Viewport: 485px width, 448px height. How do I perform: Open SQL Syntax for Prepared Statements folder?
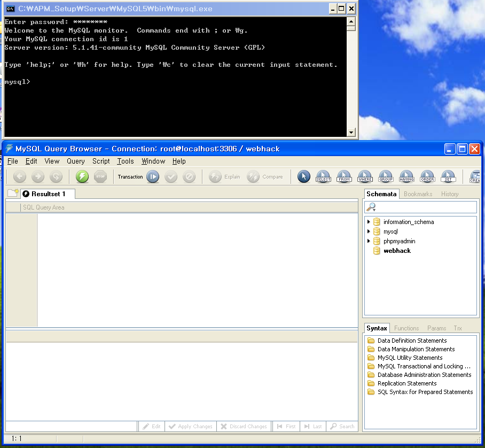[420, 392]
